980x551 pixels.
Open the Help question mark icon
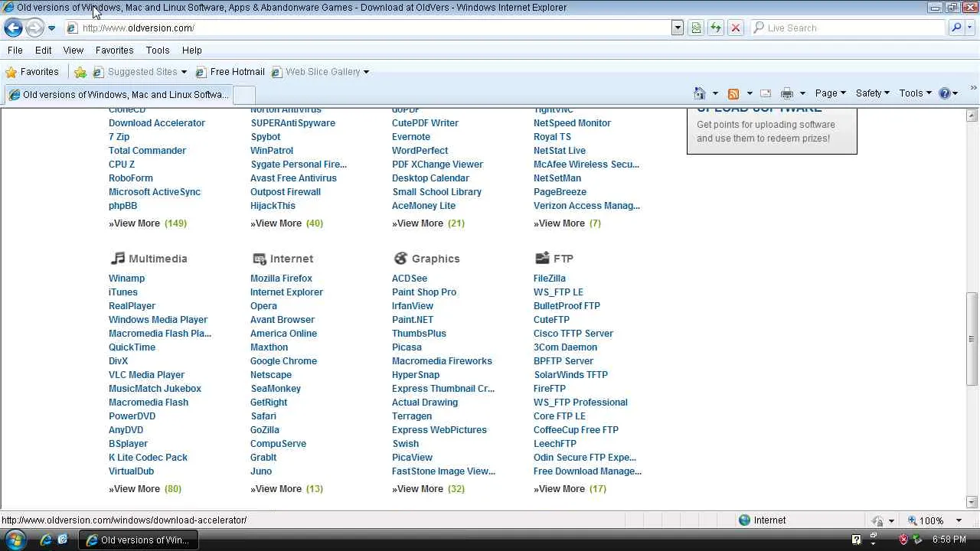tap(945, 93)
